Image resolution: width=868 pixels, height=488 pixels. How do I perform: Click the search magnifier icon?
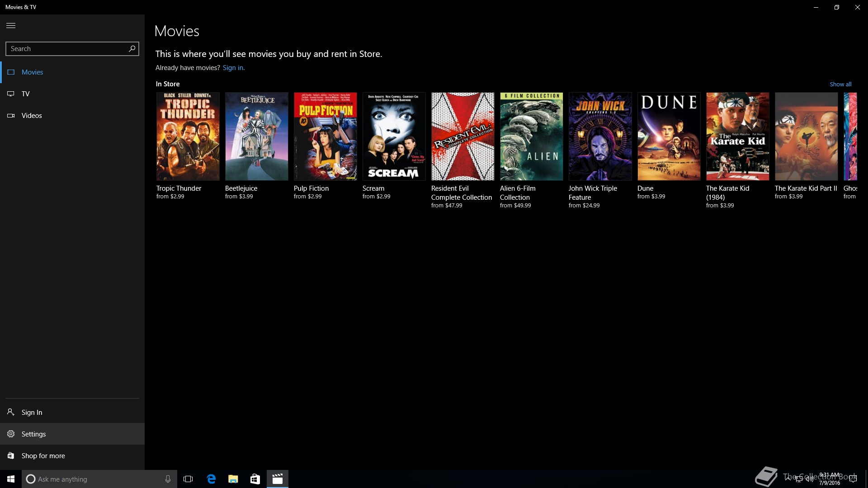(x=132, y=48)
